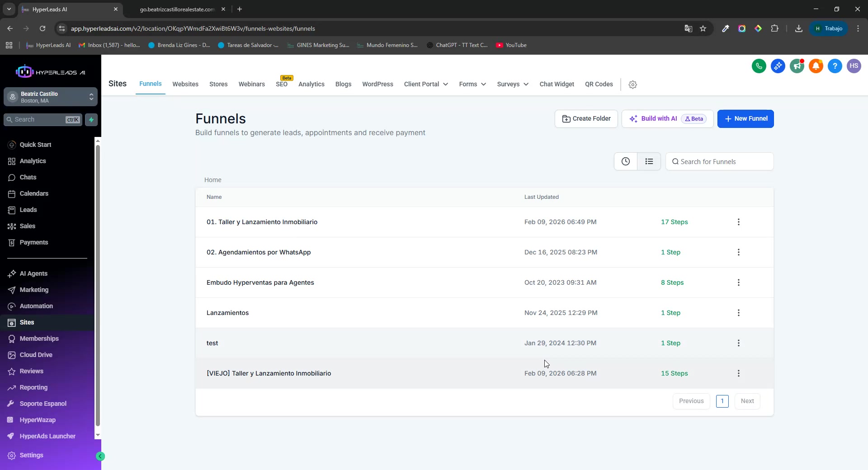The height and width of the screenshot is (470, 868).
Task: Click the Search for Funnels field
Action: coord(719,161)
